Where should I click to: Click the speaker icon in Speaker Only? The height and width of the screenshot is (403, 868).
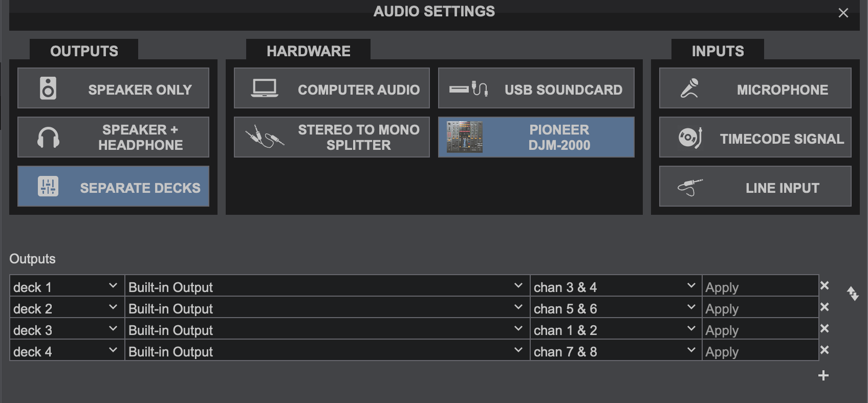point(48,88)
